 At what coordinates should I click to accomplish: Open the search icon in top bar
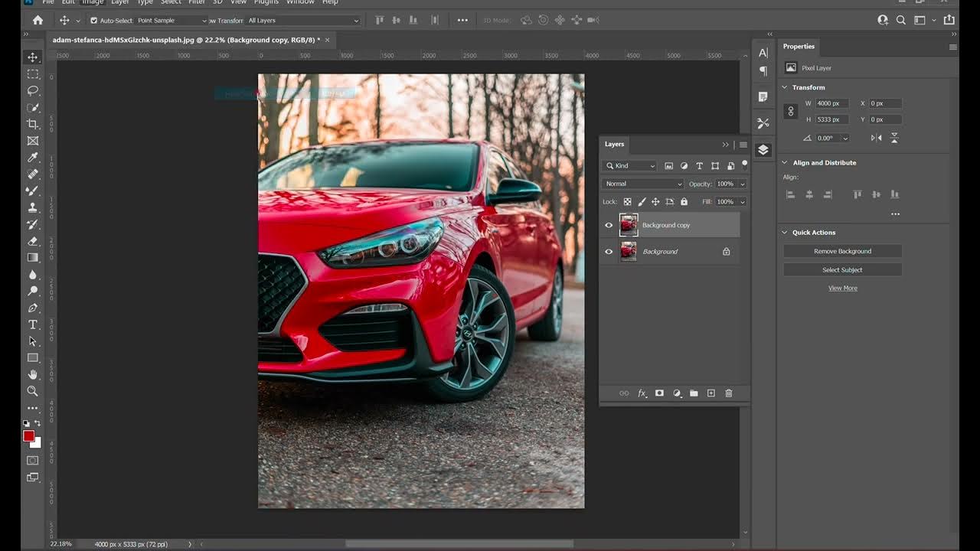coord(901,21)
